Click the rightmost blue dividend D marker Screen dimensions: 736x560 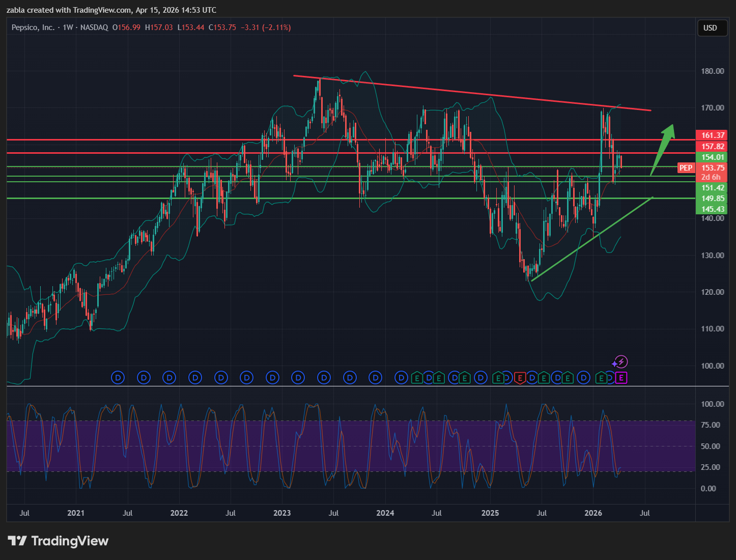tap(611, 378)
